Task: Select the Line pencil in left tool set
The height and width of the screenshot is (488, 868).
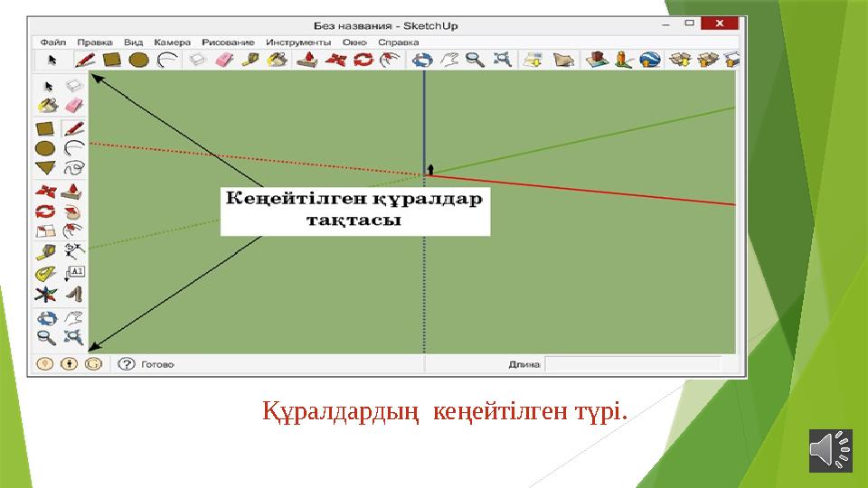Action: [73, 128]
